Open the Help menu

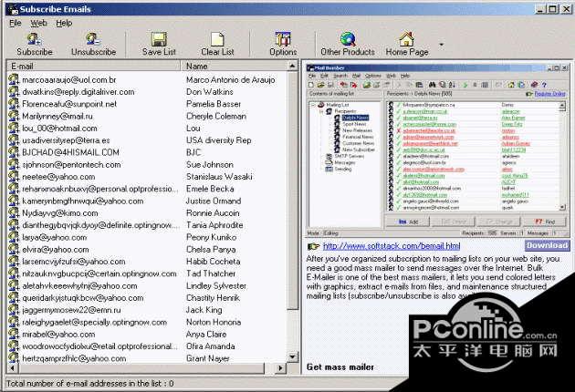coord(64,23)
